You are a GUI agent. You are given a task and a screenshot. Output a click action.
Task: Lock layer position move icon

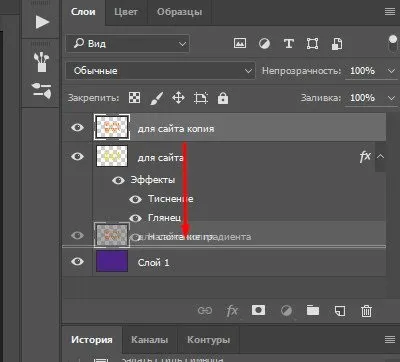coord(178,98)
